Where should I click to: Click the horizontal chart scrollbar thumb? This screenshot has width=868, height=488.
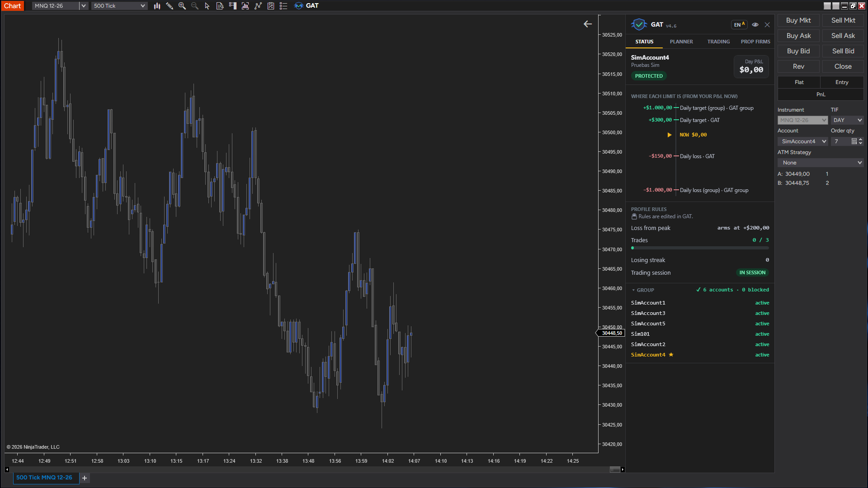point(615,469)
